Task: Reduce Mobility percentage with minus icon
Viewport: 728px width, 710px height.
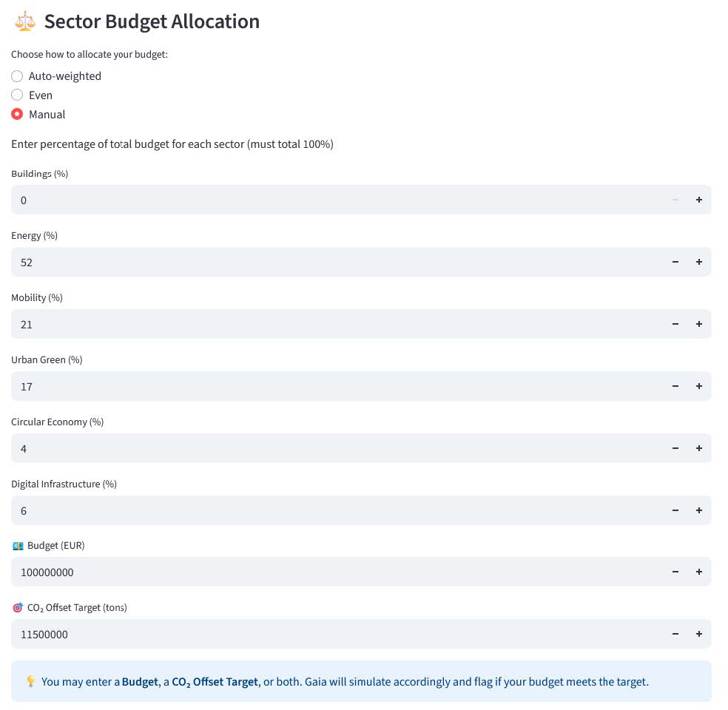Action: pos(675,324)
